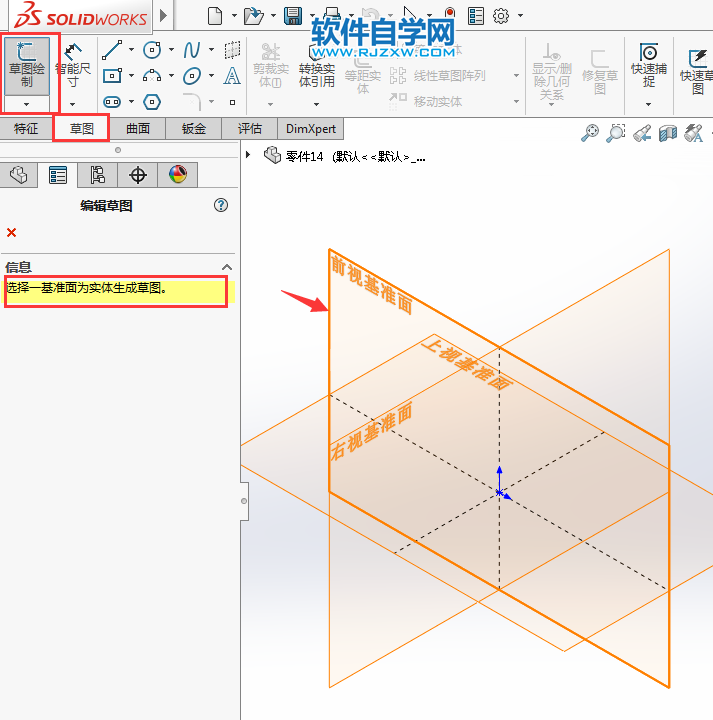Image resolution: width=713 pixels, height=720 pixels.
Task: Select the 前视基准面 plane in viewport
Action: (370, 290)
